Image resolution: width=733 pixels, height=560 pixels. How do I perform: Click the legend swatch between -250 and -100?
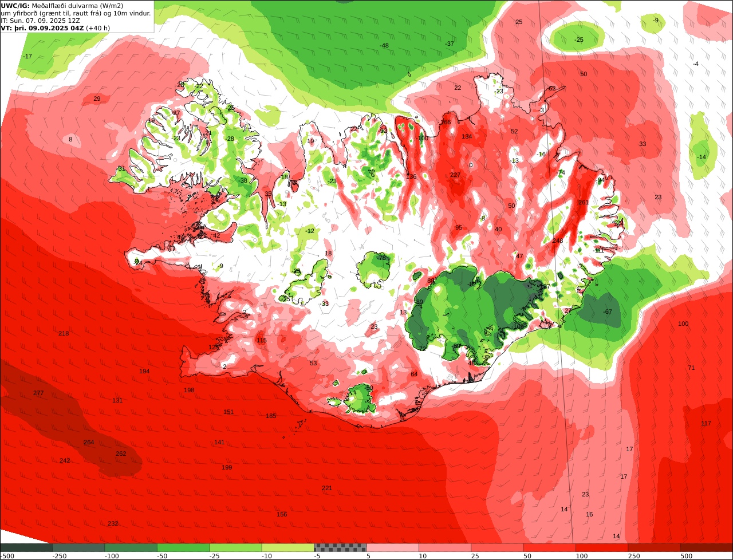79,547
